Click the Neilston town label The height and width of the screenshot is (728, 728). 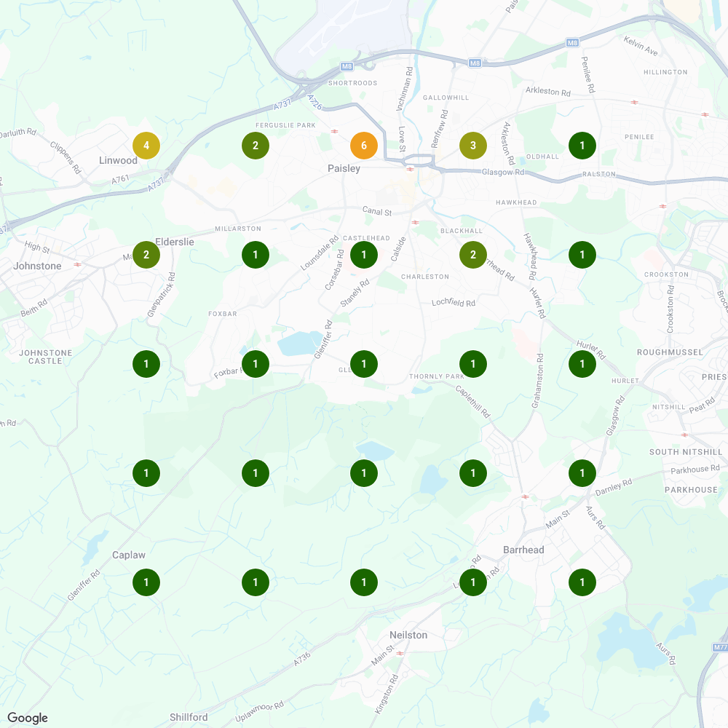[x=408, y=635]
